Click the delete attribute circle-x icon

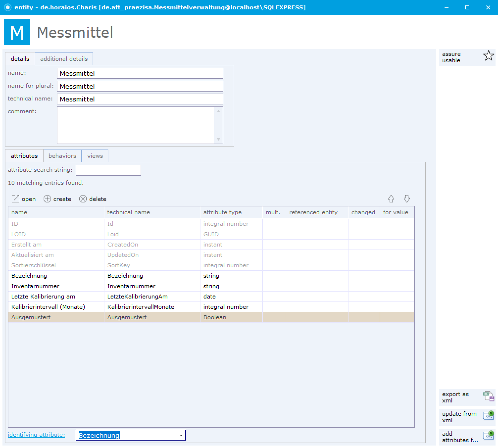(x=83, y=199)
